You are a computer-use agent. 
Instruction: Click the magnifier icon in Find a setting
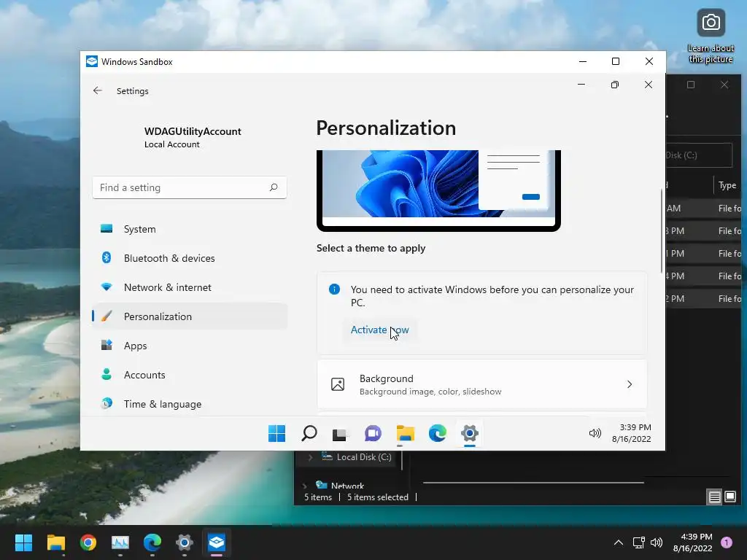(274, 187)
